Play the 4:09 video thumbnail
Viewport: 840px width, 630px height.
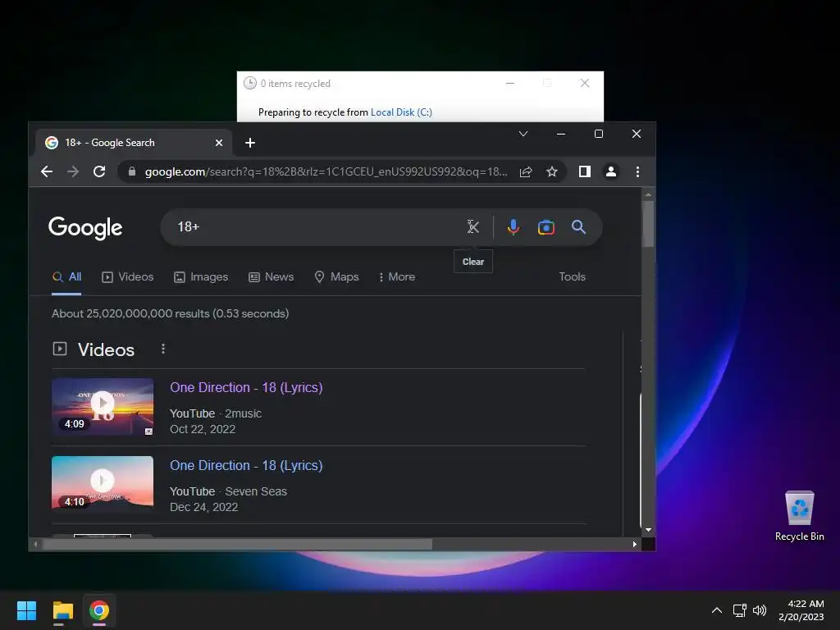pos(103,407)
